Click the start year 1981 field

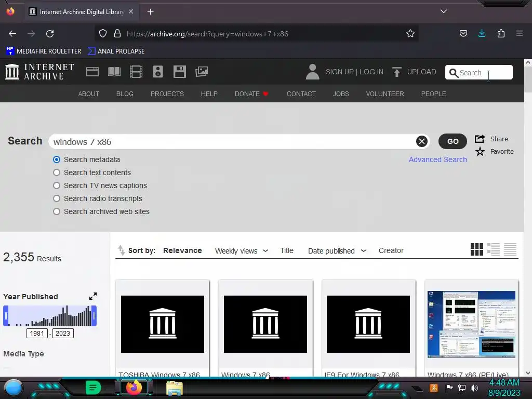[37, 333]
